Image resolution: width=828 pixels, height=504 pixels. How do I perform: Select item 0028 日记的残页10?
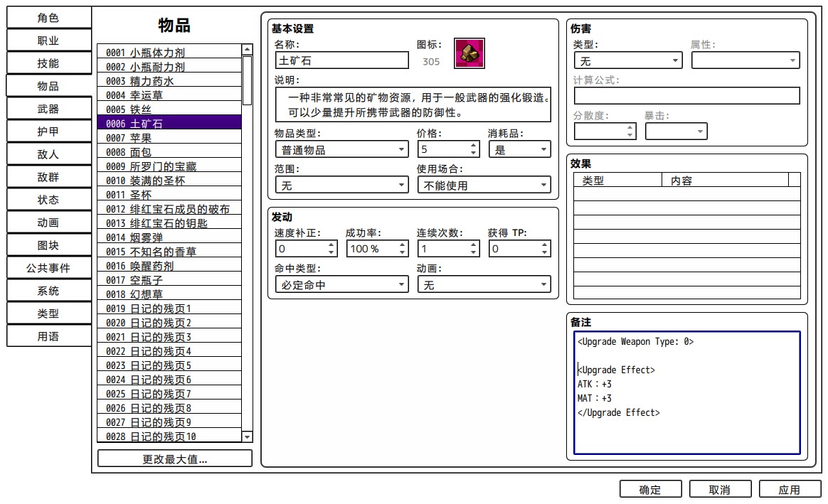tap(169, 436)
